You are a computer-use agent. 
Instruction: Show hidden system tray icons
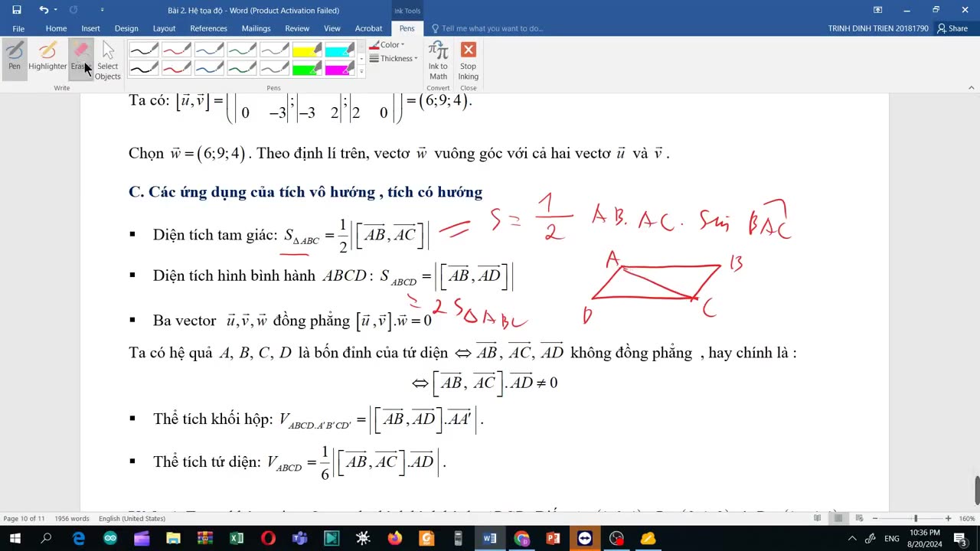click(x=852, y=538)
